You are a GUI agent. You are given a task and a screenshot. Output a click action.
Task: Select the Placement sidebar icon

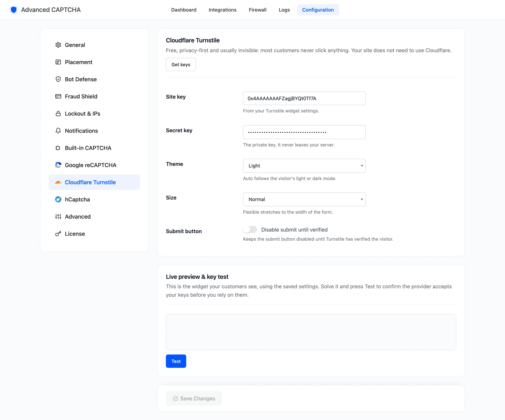(58, 62)
